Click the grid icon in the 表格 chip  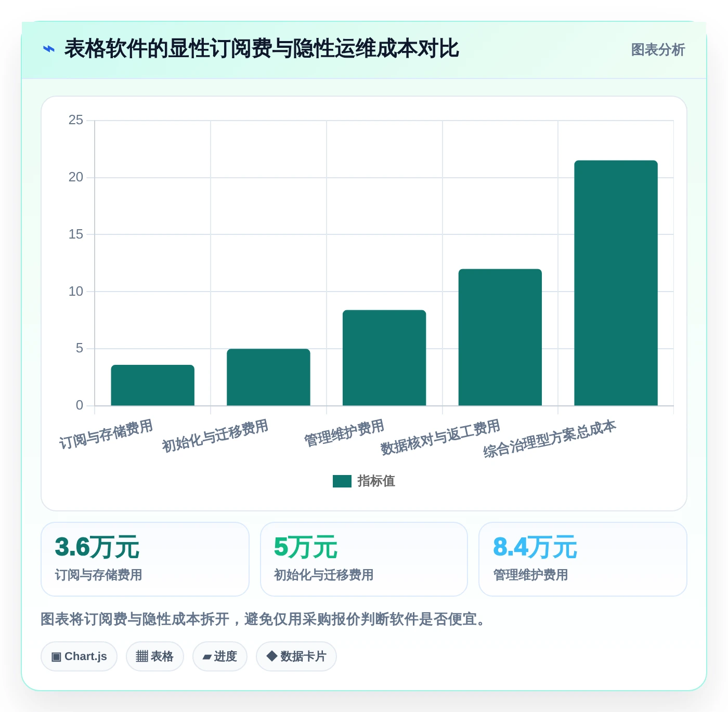142,656
